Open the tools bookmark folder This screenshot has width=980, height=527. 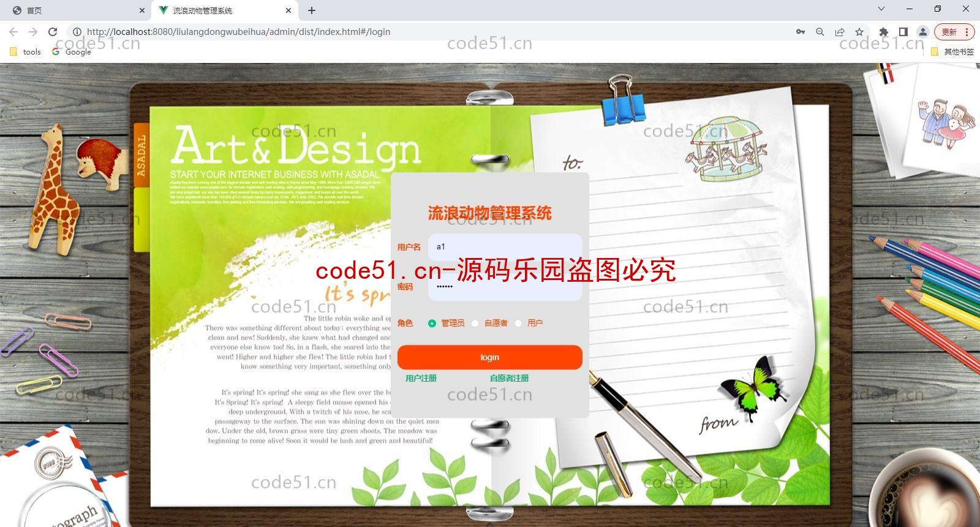point(26,52)
